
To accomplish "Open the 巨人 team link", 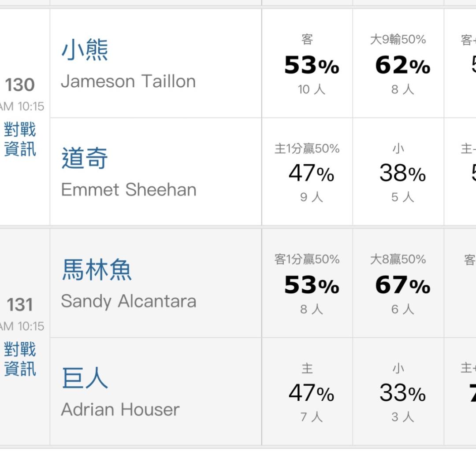I will point(85,379).
